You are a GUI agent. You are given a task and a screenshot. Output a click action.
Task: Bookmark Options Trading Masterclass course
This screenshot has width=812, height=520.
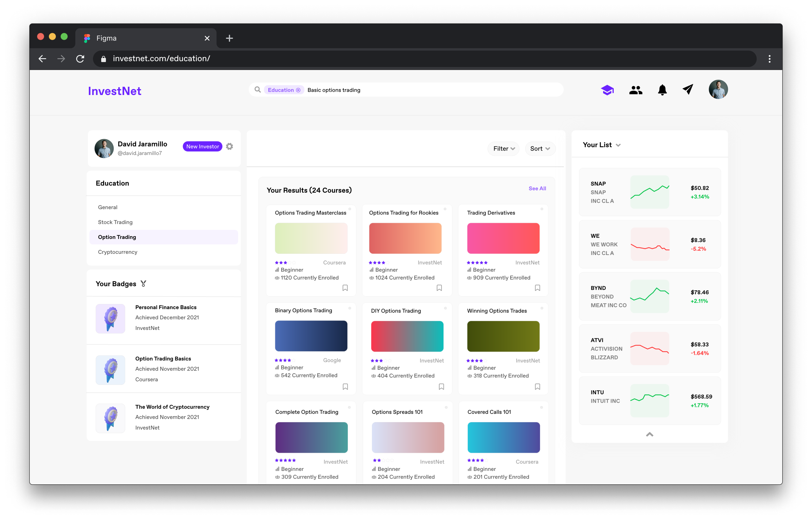345,288
